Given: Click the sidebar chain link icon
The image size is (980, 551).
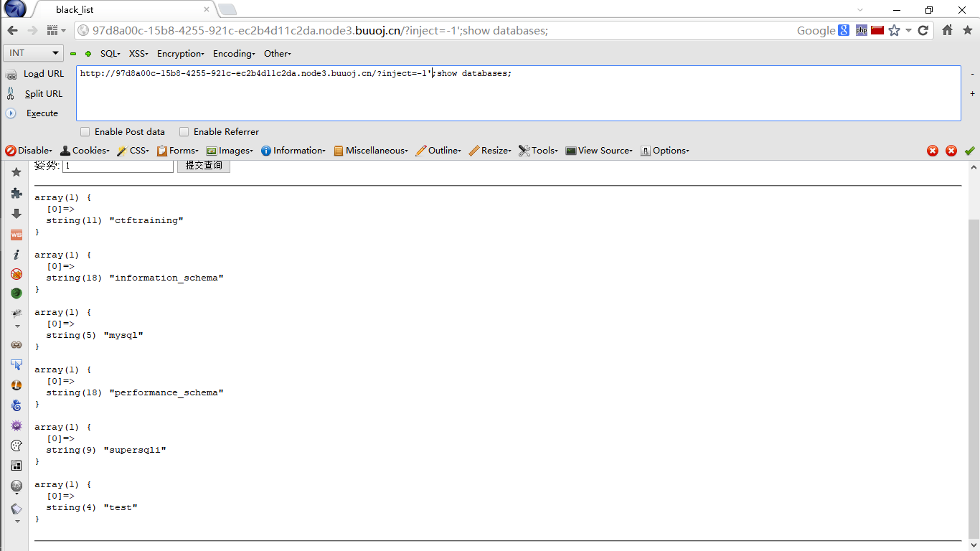Looking at the screenshot, I should point(17,344).
